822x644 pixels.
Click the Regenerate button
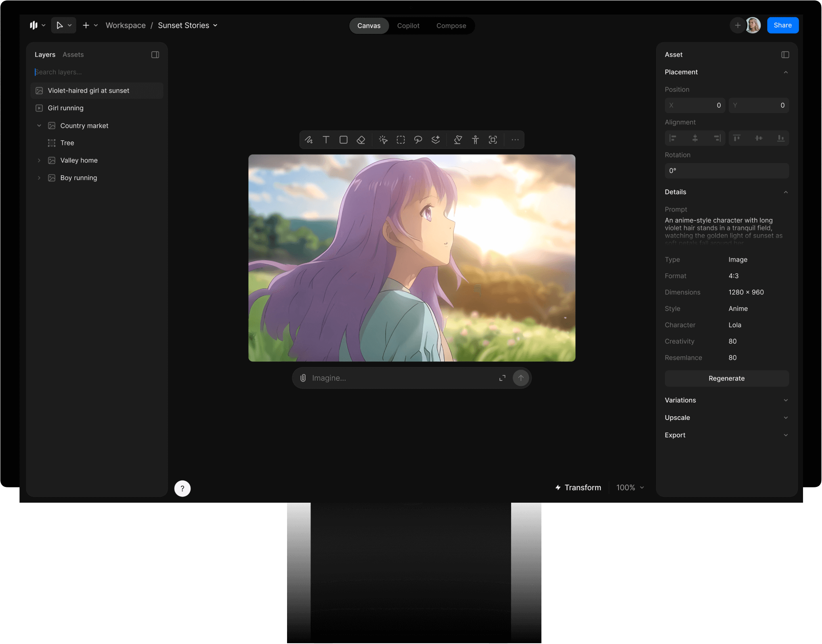tap(726, 378)
